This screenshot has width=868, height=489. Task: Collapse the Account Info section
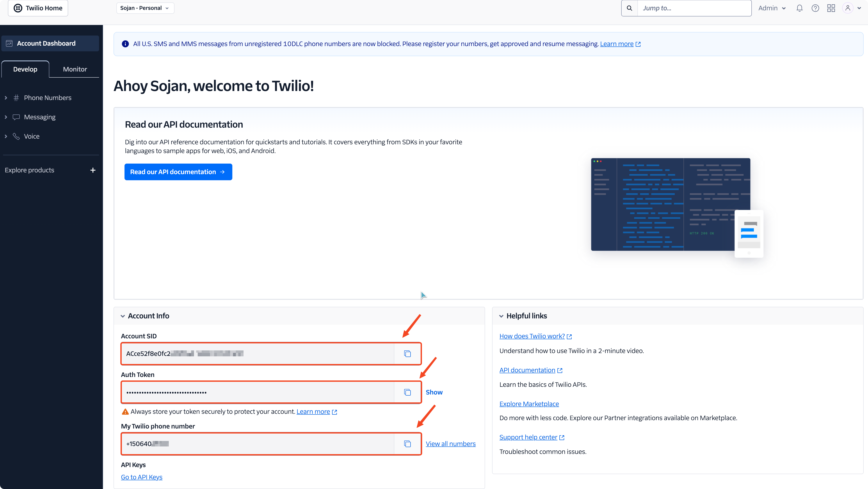[x=123, y=316]
